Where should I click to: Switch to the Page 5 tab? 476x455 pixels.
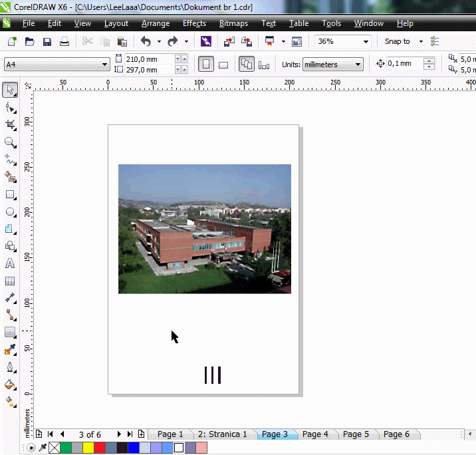click(x=356, y=434)
